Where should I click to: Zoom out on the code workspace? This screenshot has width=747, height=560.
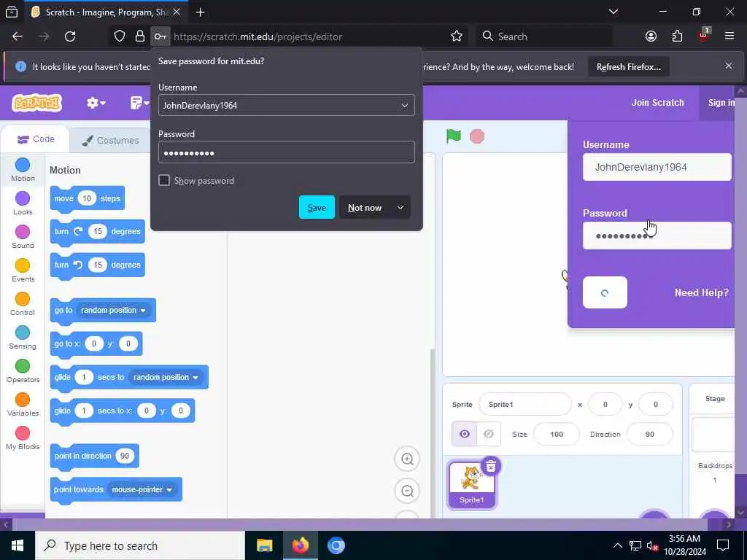(407, 491)
